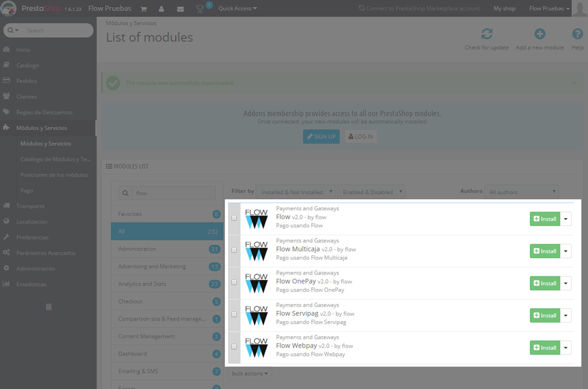This screenshot has height=389, width=588.
Task: Click the Add a new module plus icon
Action: click(x=540, y=34)
